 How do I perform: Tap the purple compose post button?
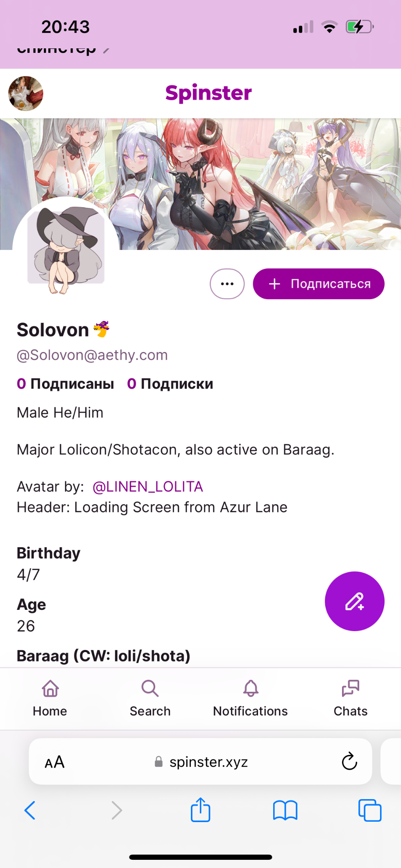(354, 601)
